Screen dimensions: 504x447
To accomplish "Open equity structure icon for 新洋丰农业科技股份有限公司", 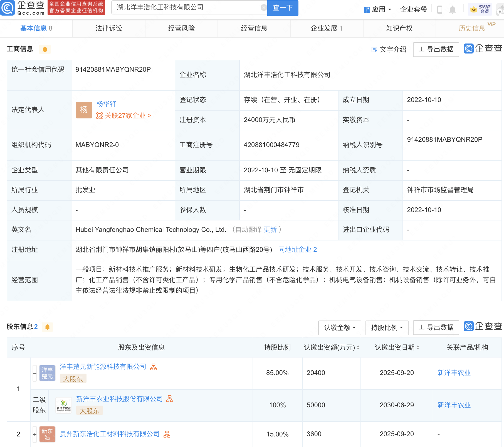I will click(170, 399).
